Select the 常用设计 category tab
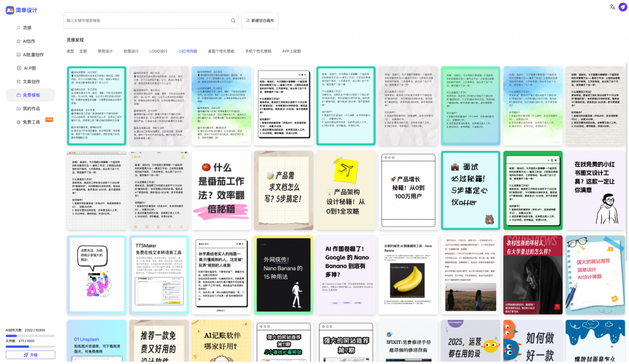This screenshot has height=364, width=629. 106,51
